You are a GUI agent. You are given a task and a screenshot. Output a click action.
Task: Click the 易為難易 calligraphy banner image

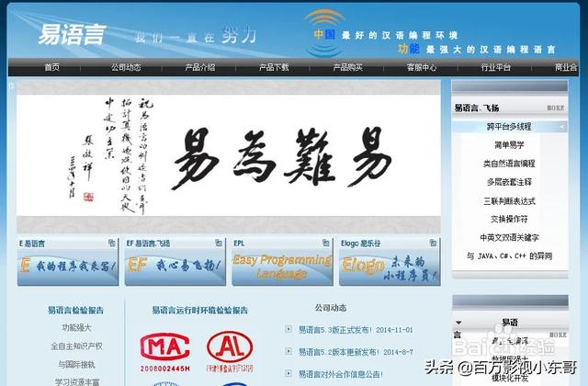click(229, 156)
